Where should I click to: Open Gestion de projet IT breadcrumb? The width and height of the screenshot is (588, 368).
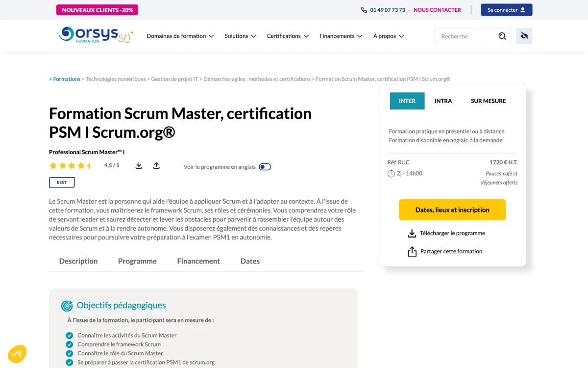[x=174, y=79]
